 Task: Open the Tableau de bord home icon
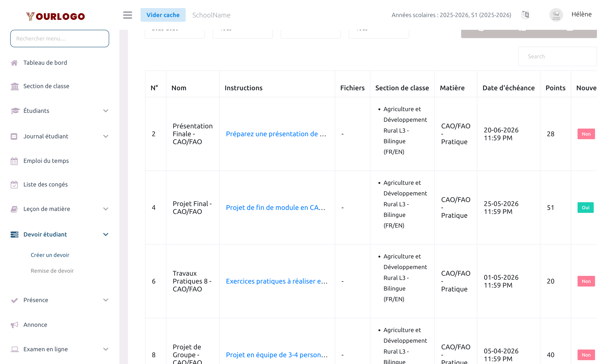14,63
